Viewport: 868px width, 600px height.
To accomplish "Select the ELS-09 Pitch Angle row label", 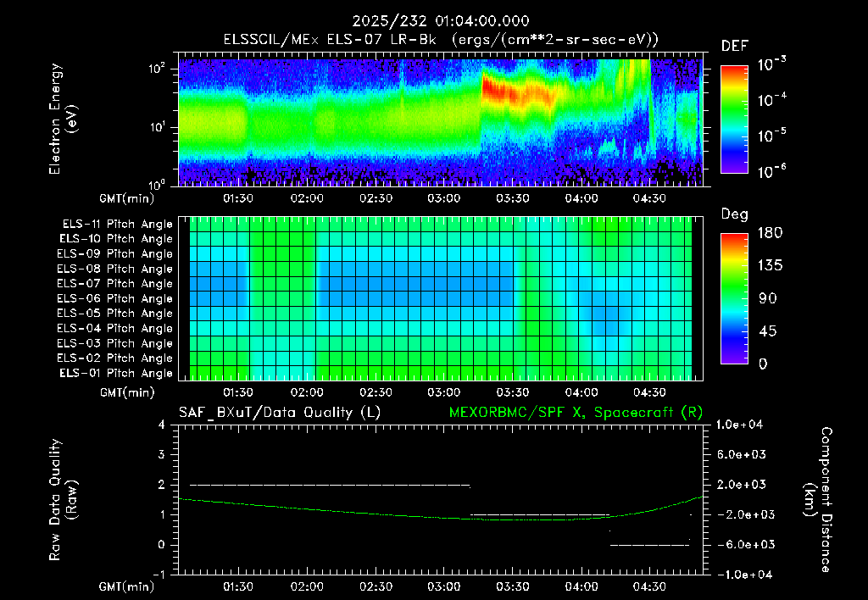I will tap(115, 254).
